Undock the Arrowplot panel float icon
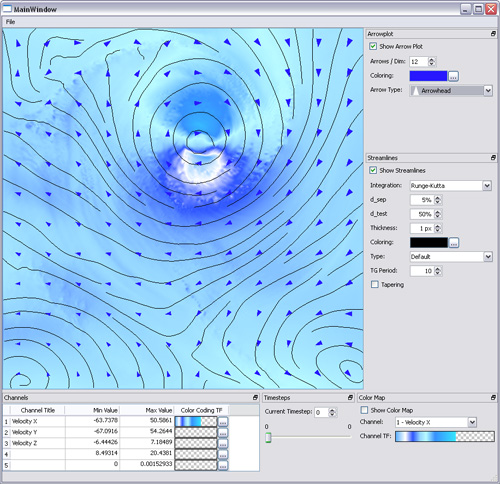 coord(493,34)
